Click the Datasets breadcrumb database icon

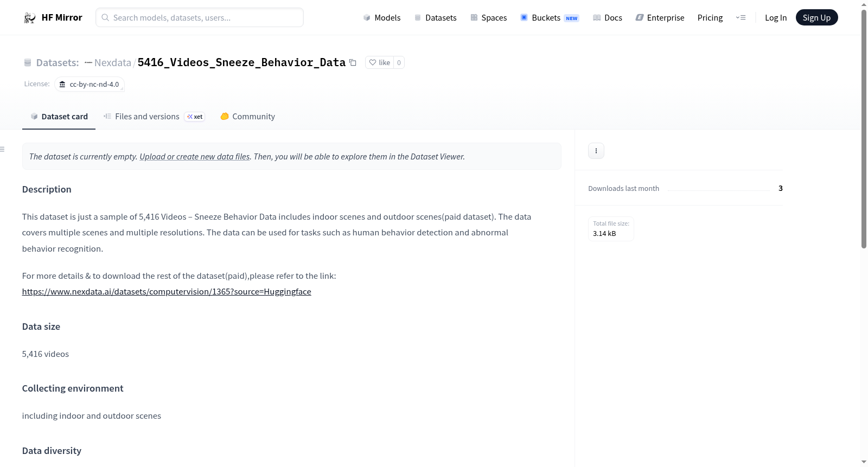coord(28,63)
